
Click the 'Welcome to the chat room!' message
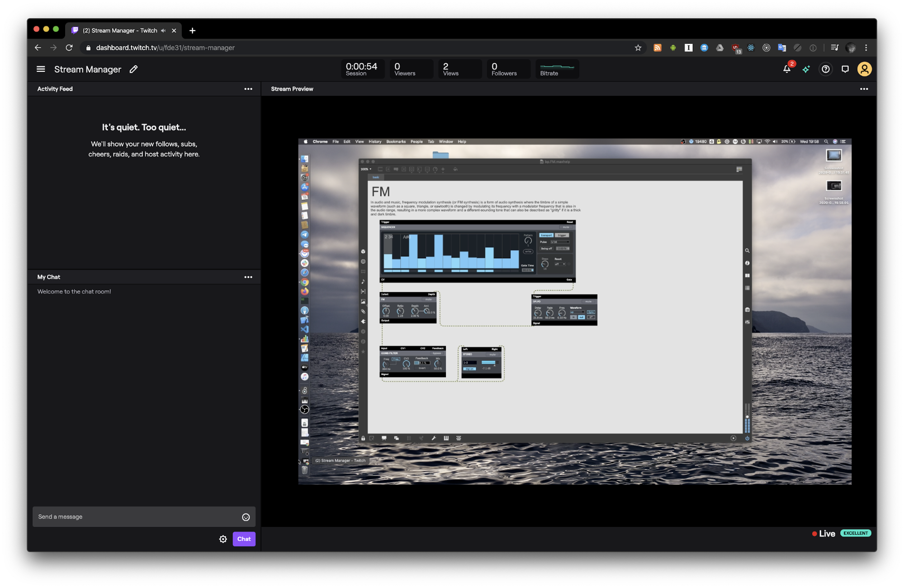(74, 292)
